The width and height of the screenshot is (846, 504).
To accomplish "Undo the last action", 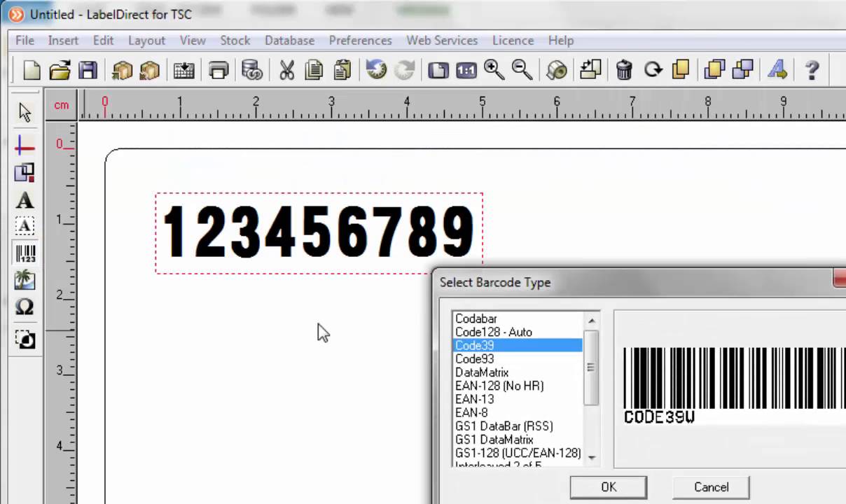I will pyautogui.click(x=377, y=70).
